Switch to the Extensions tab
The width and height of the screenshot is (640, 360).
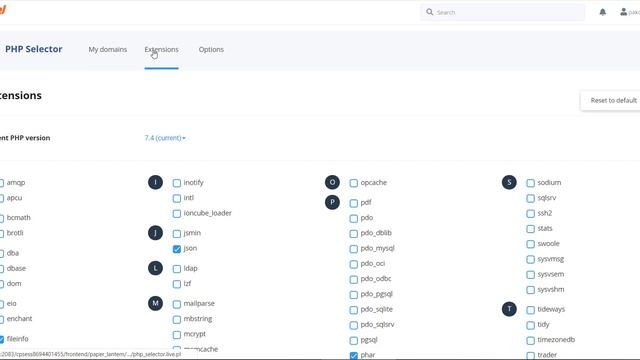coord(161,49)
